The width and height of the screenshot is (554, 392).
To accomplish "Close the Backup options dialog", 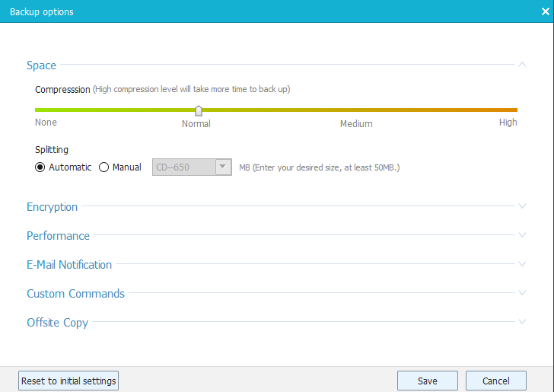I will point(545,11).
